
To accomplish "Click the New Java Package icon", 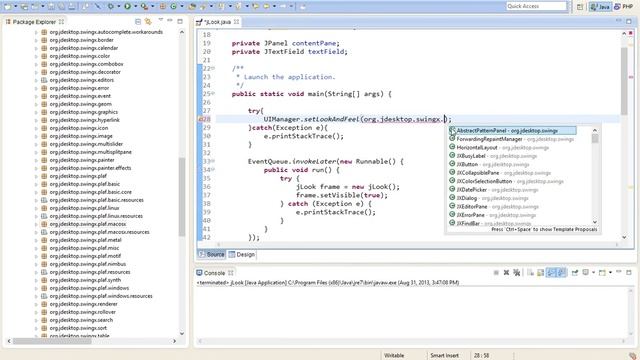I will coord(162,7).
